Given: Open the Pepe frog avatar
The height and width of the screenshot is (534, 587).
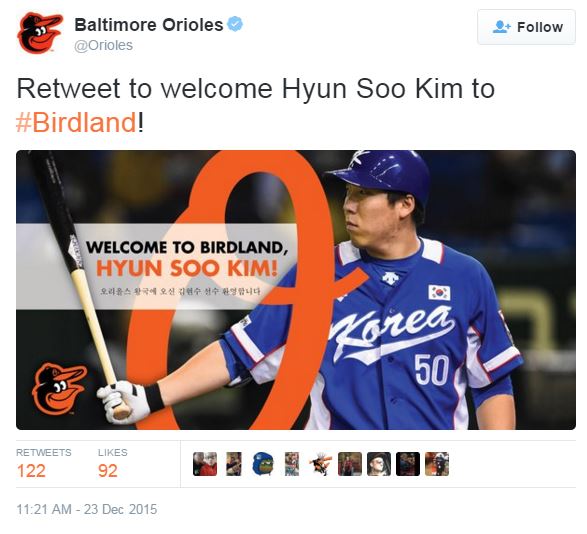Looking at the screenshot, I should [x=263, y=464].
